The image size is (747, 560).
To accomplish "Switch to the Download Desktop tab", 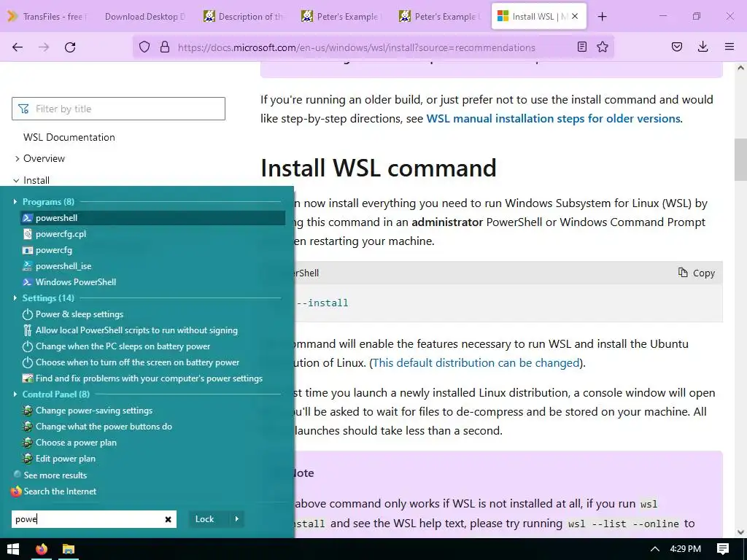I will tap(145, 17).
